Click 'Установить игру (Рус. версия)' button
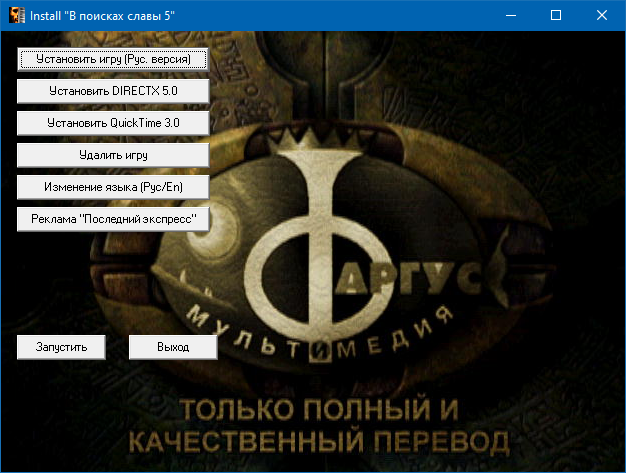Viewport: 626px width, 473px height. (113, 59)
